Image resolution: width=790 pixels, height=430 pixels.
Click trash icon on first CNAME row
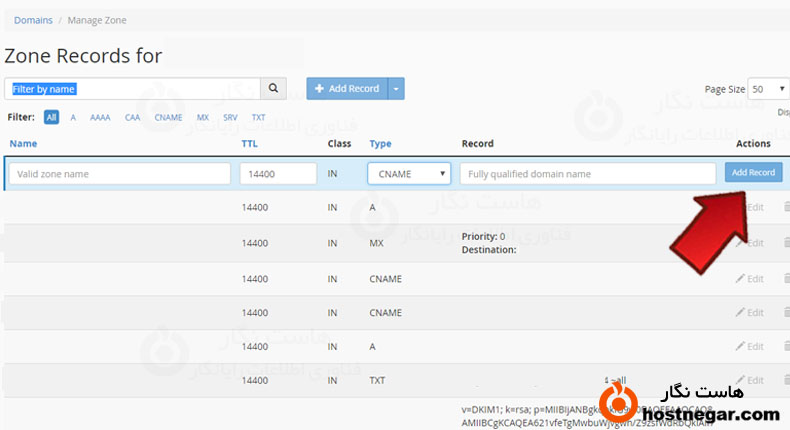point(786,279)
